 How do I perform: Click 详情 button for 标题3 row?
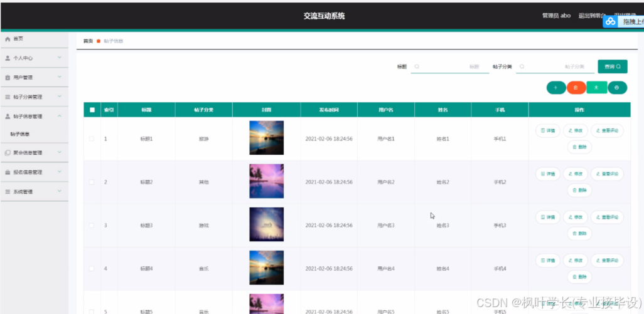point(548,217)
